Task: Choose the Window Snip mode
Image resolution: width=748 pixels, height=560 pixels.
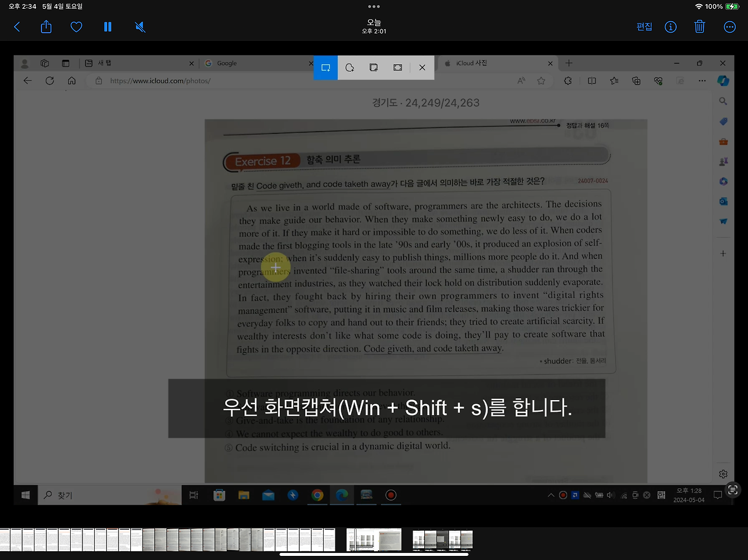Action: [x=373, y=68]
